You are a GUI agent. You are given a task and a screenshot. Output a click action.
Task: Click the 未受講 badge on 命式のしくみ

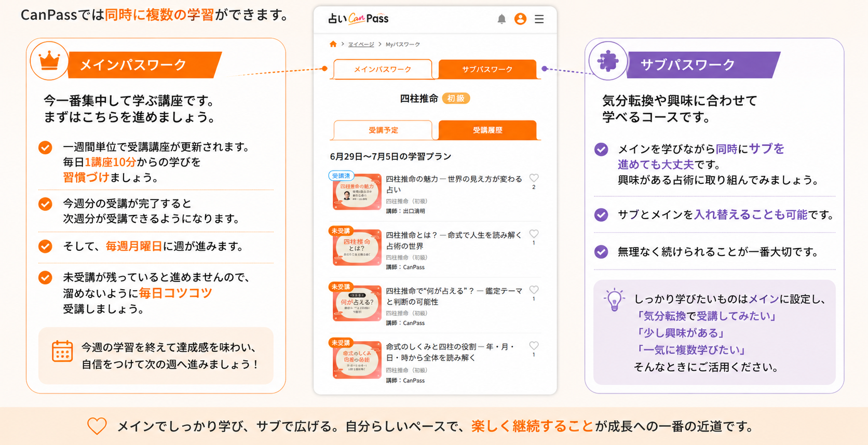[x=341, y=343]
